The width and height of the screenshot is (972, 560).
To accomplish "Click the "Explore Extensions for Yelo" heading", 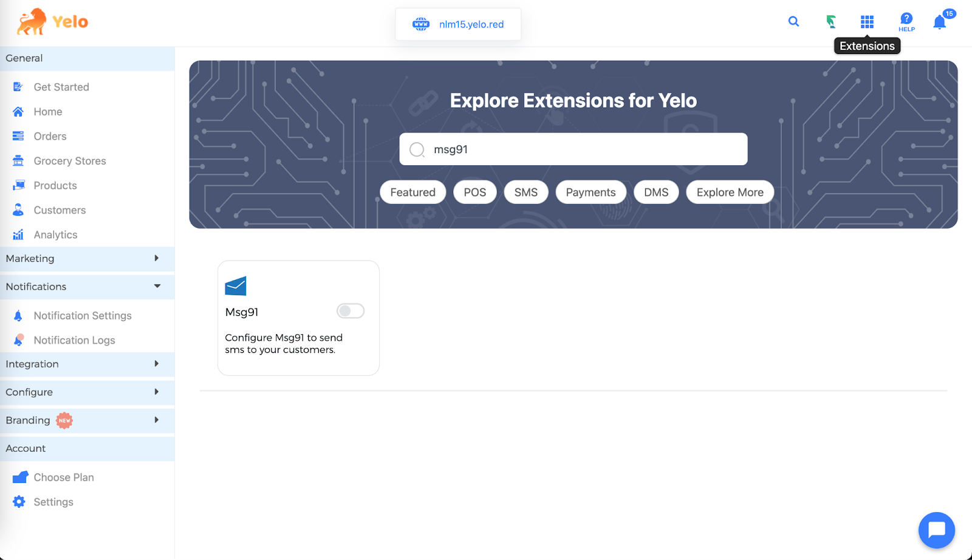I will [573, 100].
